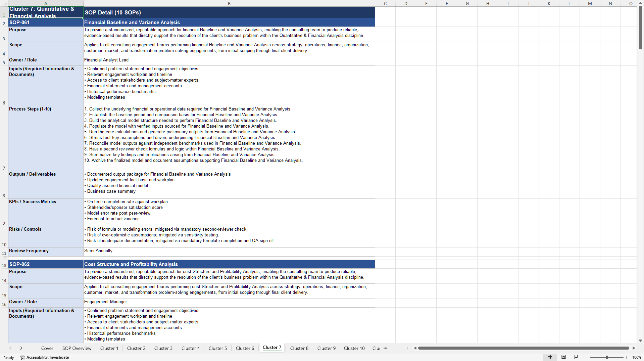Image resolution: width=644 pixels, height=361 pixels.
Task: Select cell 'SOP-061'
Action: (46, 22)
